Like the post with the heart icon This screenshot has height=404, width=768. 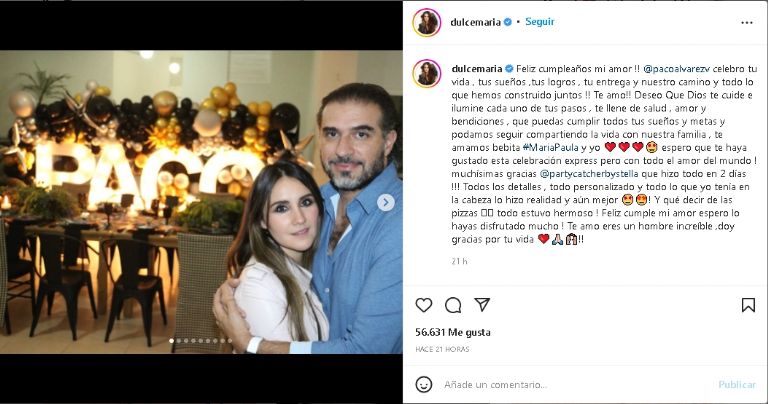point(424,305)
